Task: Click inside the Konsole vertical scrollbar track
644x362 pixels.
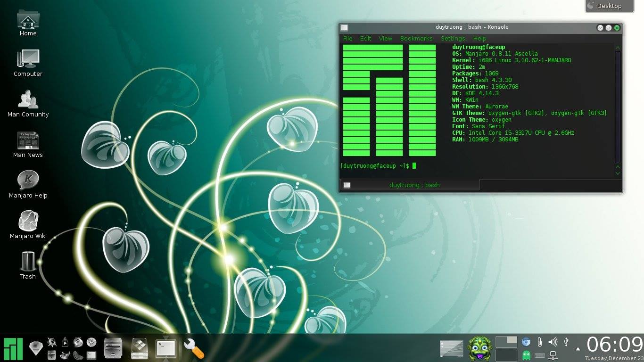Action: [618, 107]
